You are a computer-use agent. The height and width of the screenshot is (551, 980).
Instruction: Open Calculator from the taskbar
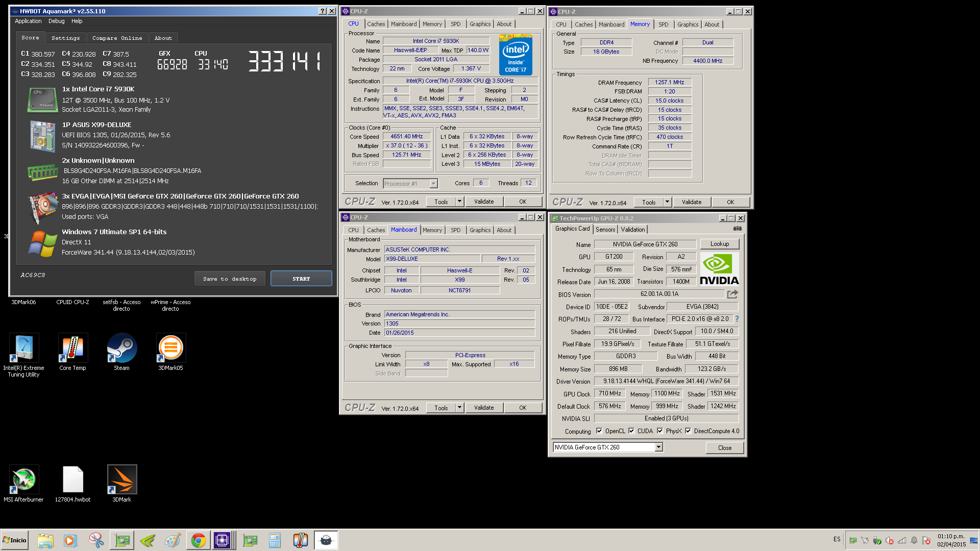click(275, 540)
